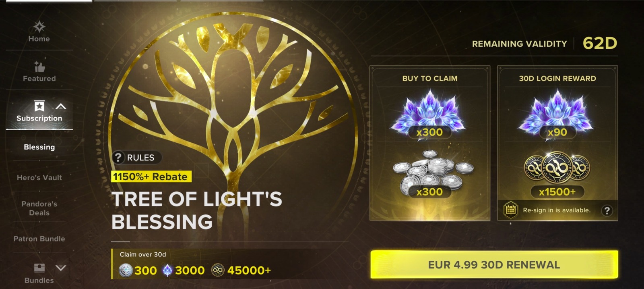
Task: Go to Pandora's Deals
Action: (x=39, y=208)
